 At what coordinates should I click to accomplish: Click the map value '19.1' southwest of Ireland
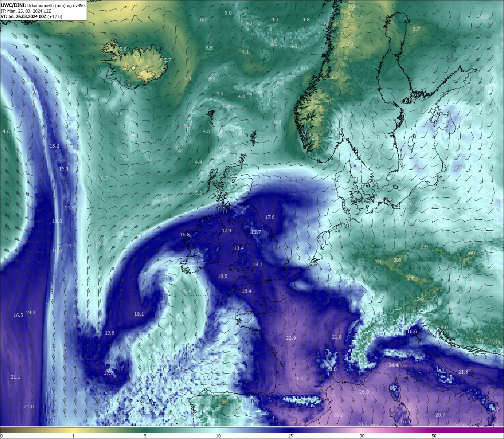point(139,314)
